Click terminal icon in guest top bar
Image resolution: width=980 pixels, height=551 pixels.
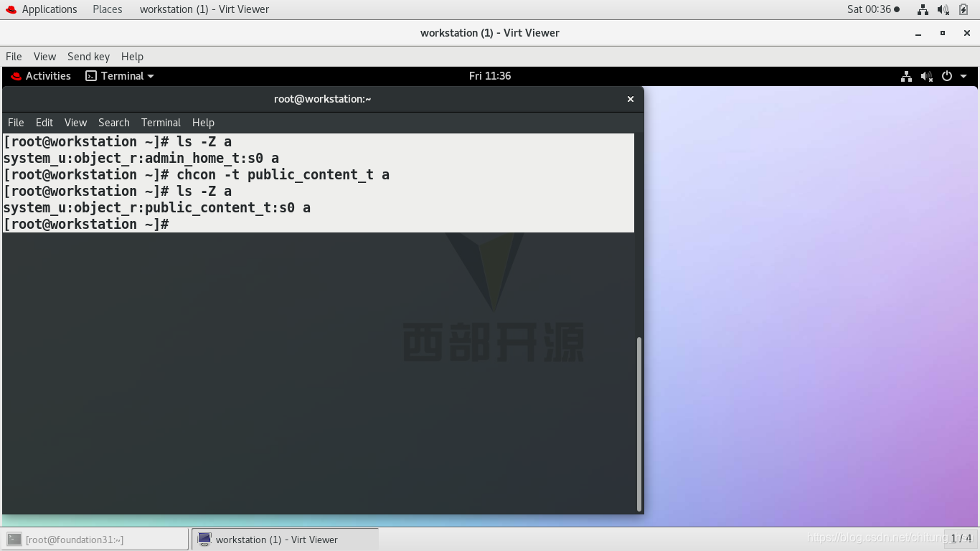tap(91, 76)
